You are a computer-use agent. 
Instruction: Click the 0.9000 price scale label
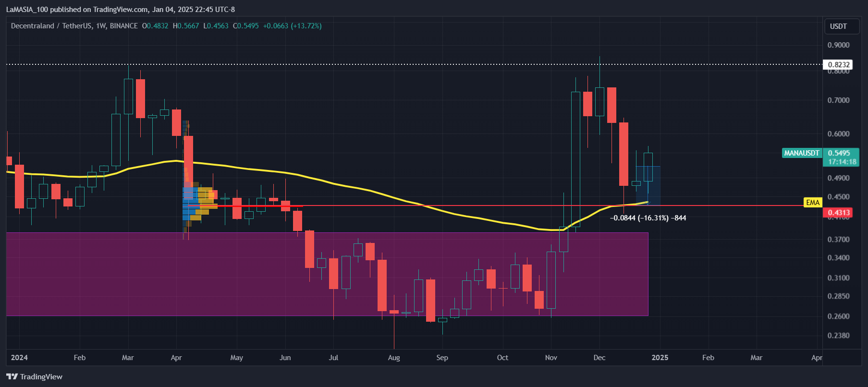[839, 45]
